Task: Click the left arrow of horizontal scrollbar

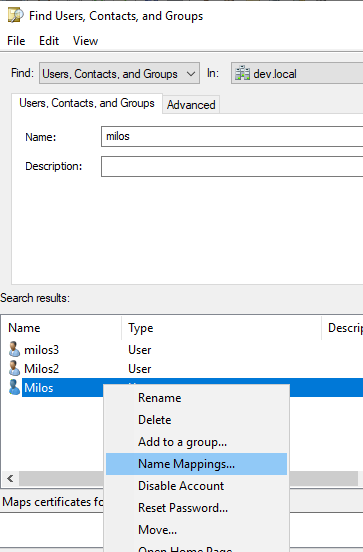Action: click(10, 478)
